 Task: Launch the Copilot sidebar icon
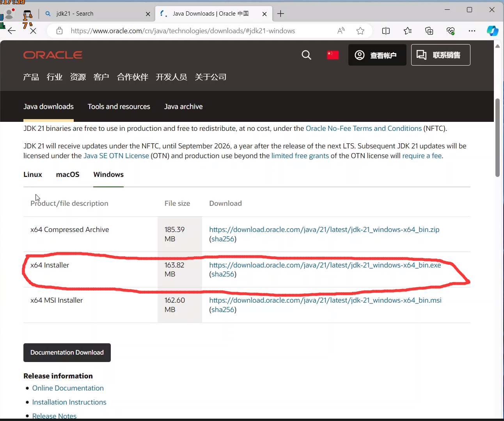pos(492,30)
